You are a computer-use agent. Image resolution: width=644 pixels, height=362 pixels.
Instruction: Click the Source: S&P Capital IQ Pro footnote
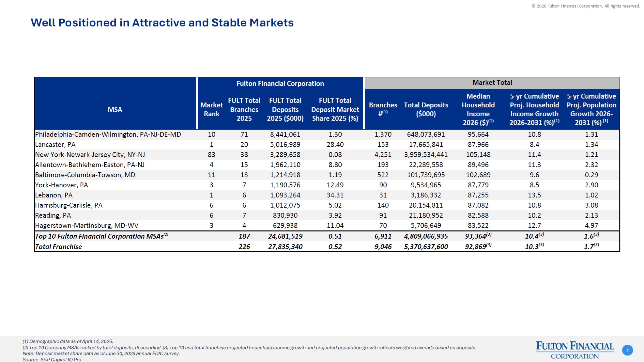53,359
